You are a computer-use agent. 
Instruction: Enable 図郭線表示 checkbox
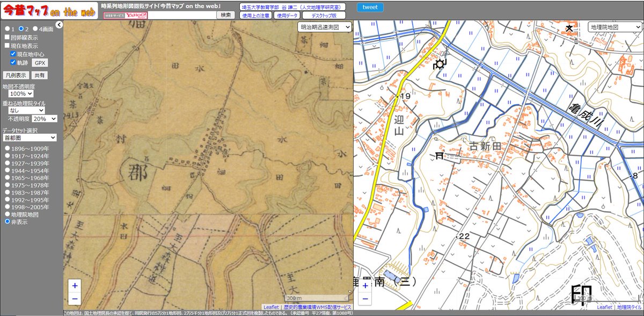point(7,38)
